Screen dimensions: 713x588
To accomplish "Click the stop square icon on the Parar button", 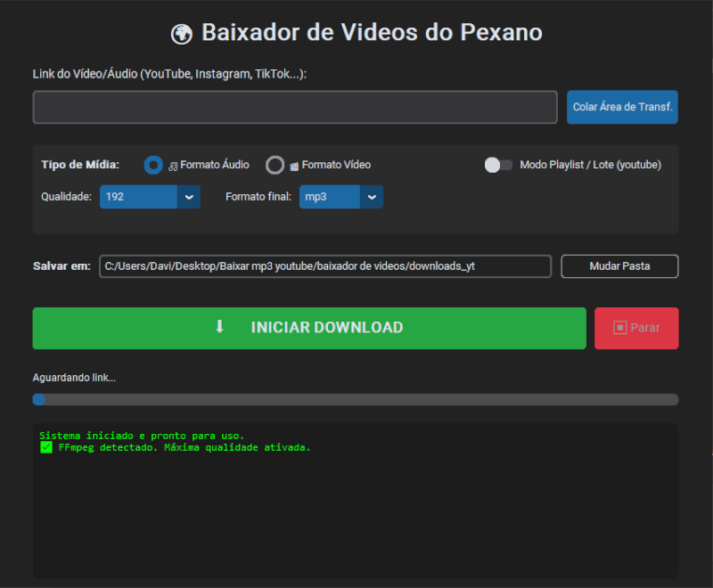I will click(619, 328).
